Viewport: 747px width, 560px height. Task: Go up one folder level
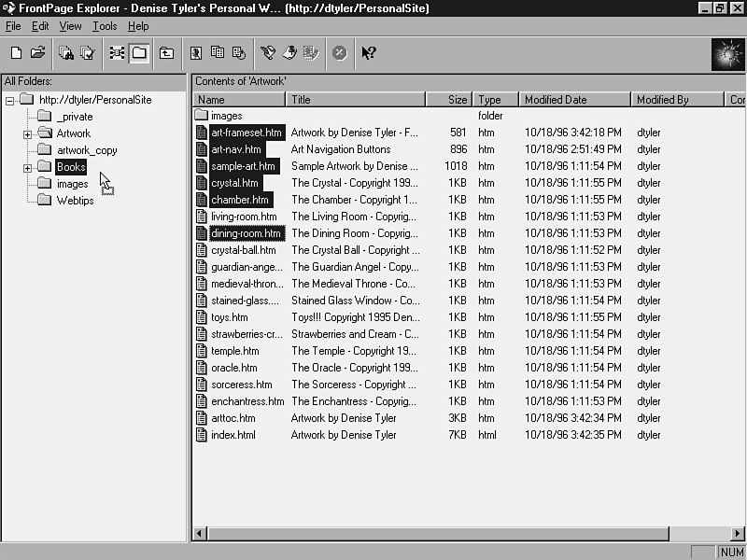coord(166,53)
